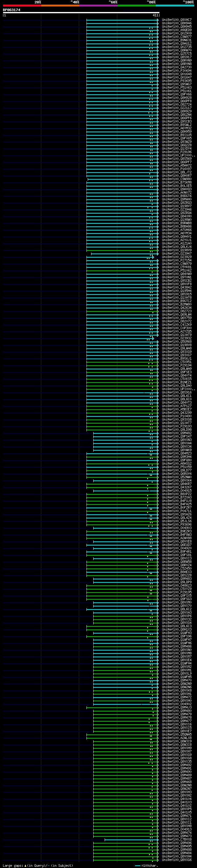Select the UniRef100_A7P1Z7 label

177,406
